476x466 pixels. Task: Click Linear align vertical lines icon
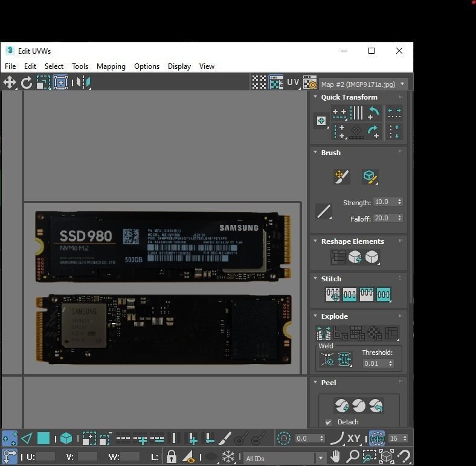[356, 113]
